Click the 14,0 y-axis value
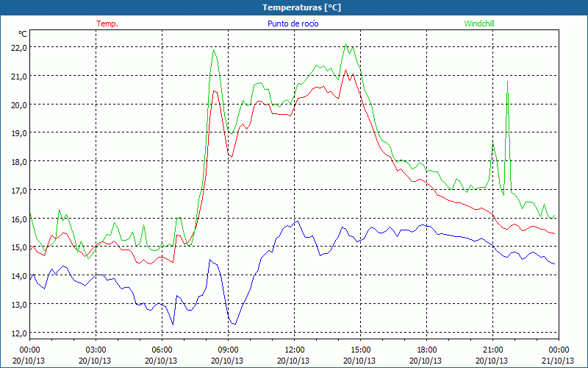The image size is (588, 368). (21, 275)
